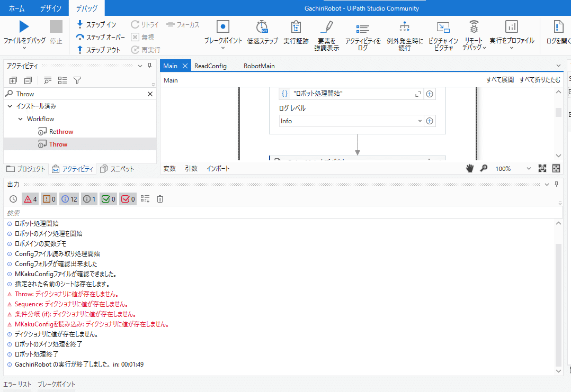Pin the アクティビティ panel
Viewport: 571px width, 392px height.
[x=150, y=66]
